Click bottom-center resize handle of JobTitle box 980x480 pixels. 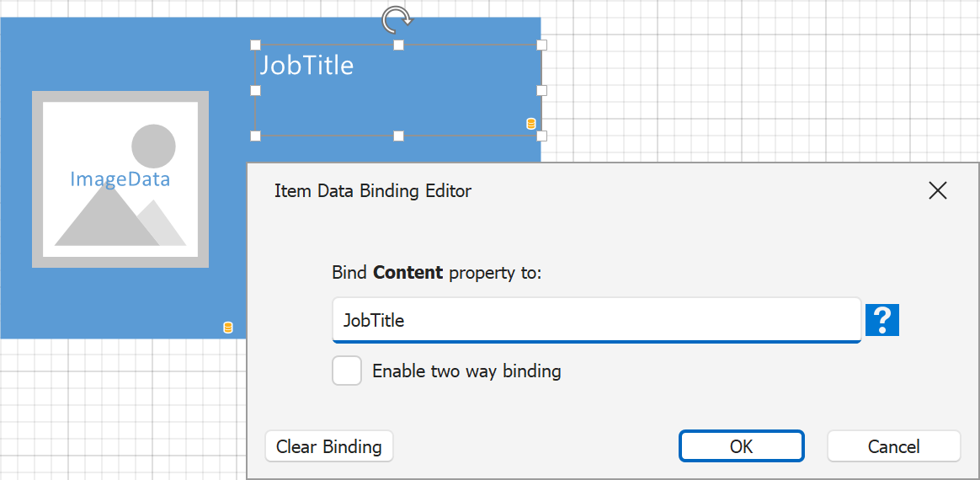point(399,136)
